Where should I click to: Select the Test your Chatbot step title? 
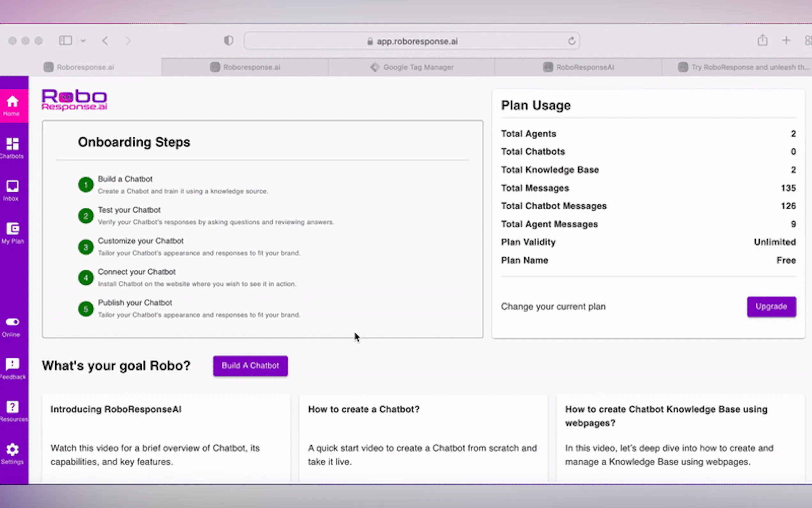129,210
